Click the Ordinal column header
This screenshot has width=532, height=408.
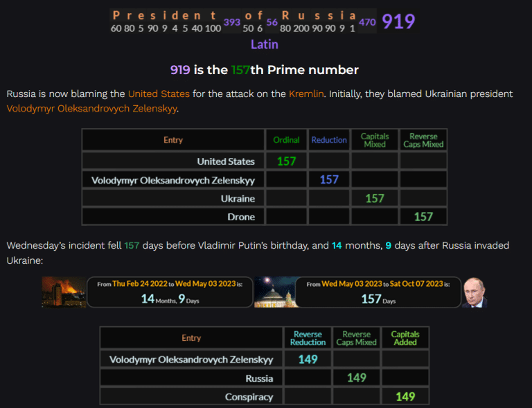(x=286, y=140)
